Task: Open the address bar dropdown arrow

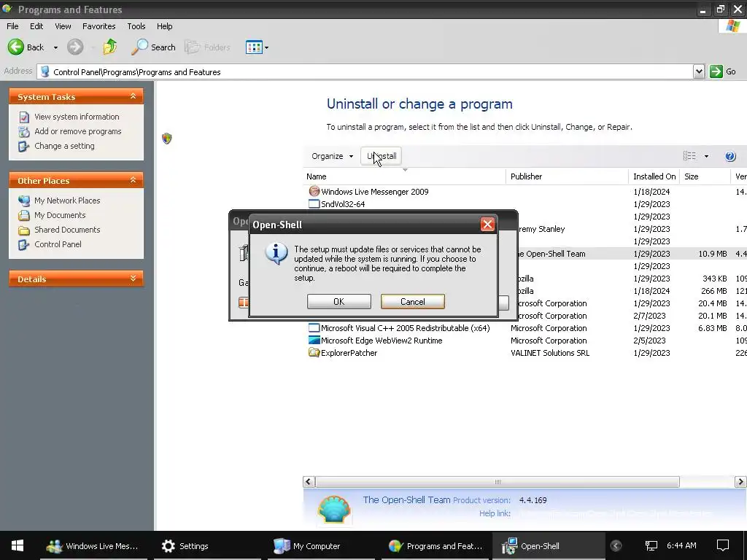Action: (x=698, y=71)
